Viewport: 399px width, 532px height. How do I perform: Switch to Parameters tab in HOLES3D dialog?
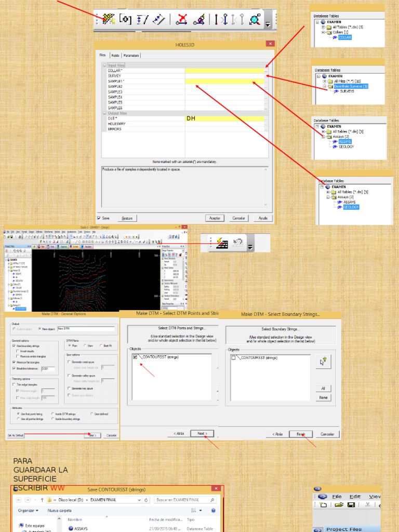pyautogui.click(x=131, y=55)
